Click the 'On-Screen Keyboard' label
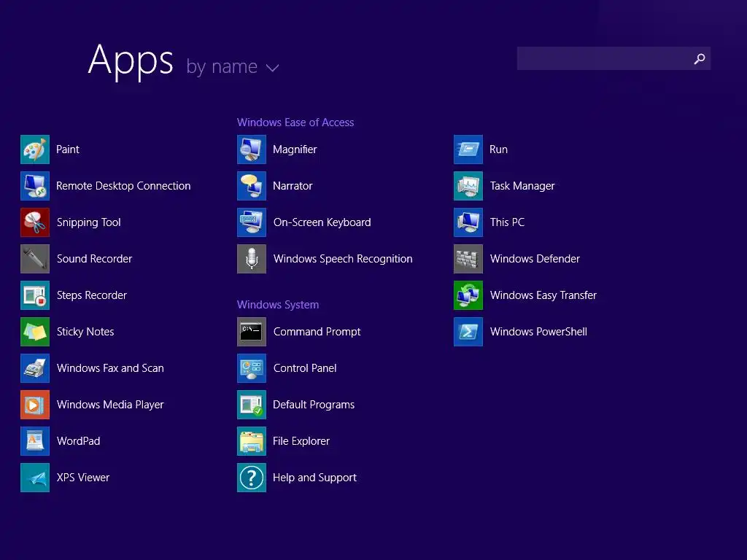747x560 pixels. click(322, 222)
